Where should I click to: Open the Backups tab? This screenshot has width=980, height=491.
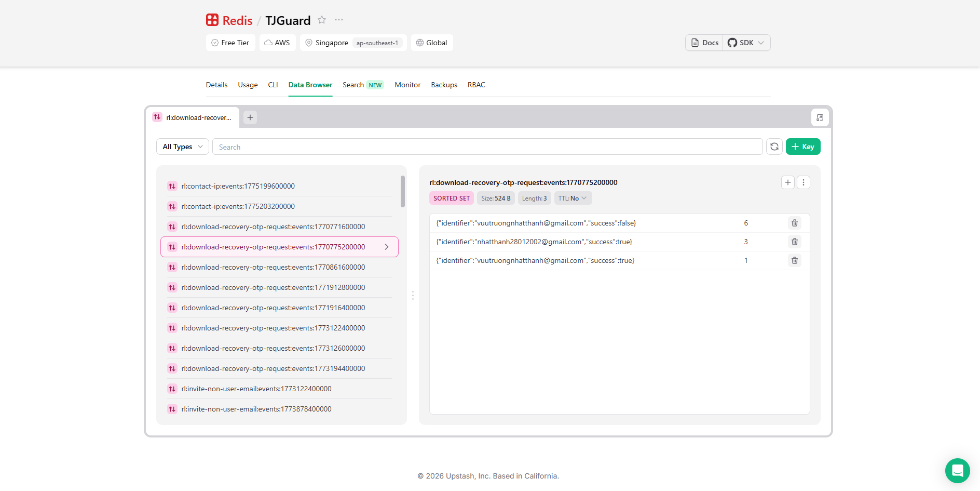pos(444,85)
